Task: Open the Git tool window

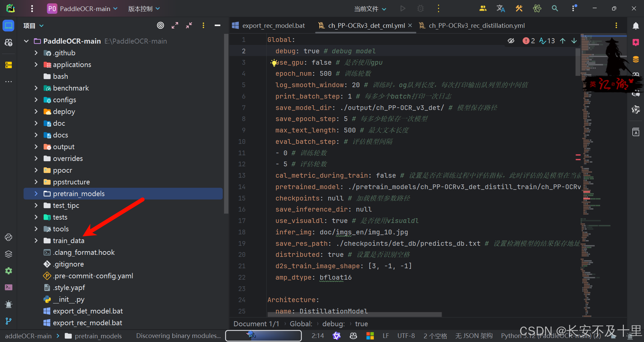Action: click(x=9, y=321)
